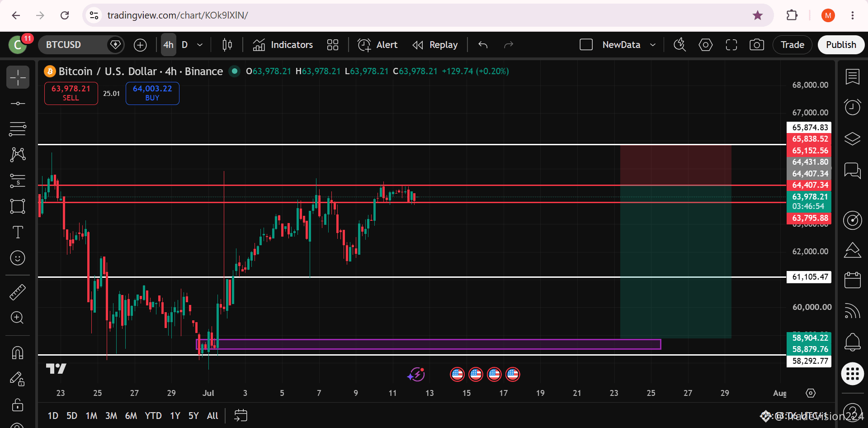This screenshot has height=428, width=868.
Task: Open the Indicators dialog
Action: (x=283, y=45)
